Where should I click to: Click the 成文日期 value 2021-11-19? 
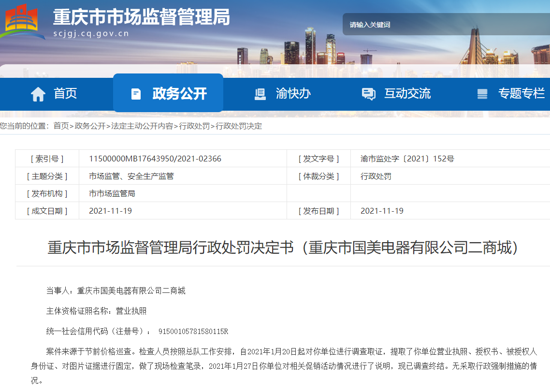[111, 211]
